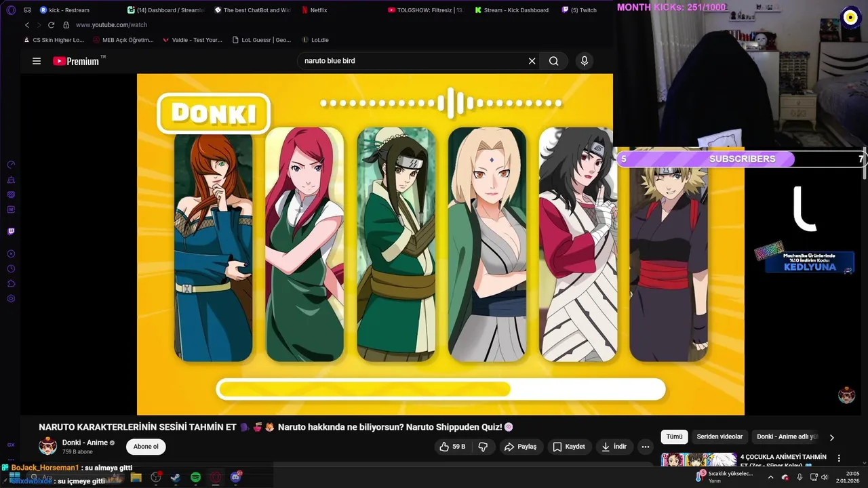The image size is (868, 488).
Task: Clear the search text with the X
Action: tap(532, 61)
